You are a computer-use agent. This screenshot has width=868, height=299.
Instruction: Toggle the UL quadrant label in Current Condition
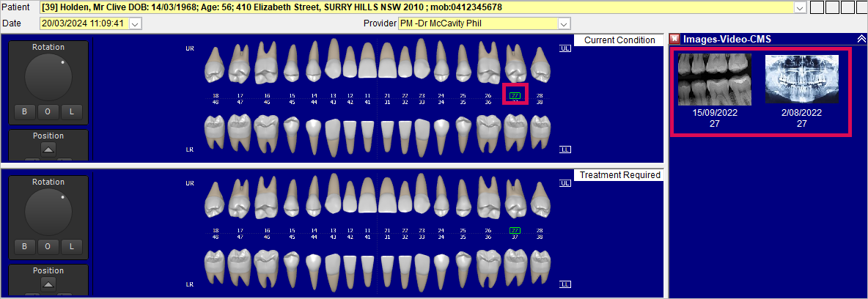tap(565, 48)
